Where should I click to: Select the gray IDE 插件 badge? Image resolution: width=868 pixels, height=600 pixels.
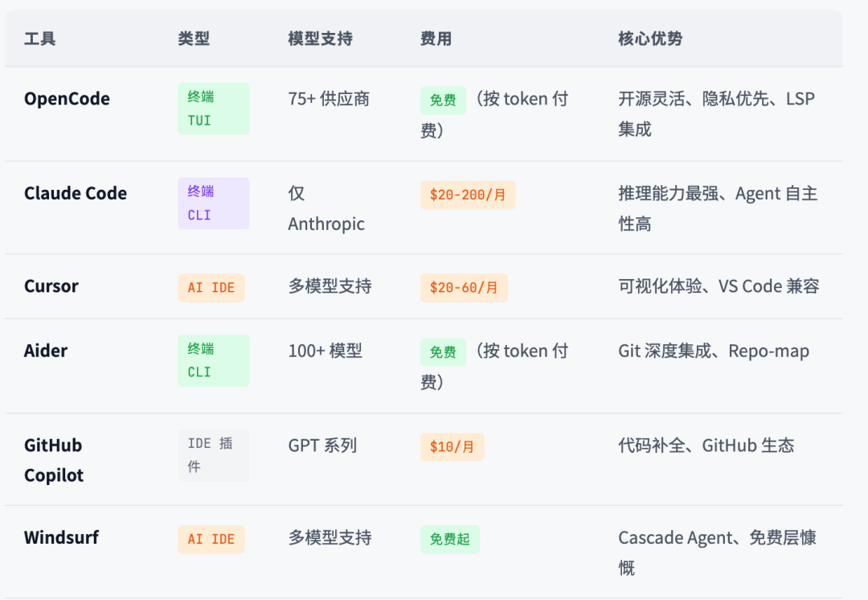tap(213, 454)
